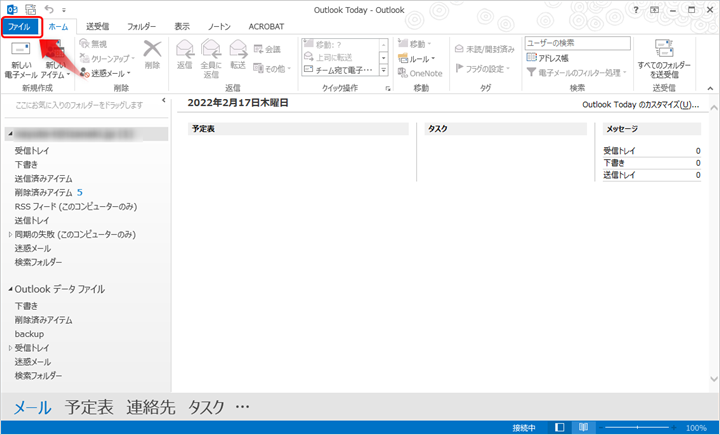Switch to 連絡先 in navigation bar
This screenshot has width=720, height=435.
[151, 407]
